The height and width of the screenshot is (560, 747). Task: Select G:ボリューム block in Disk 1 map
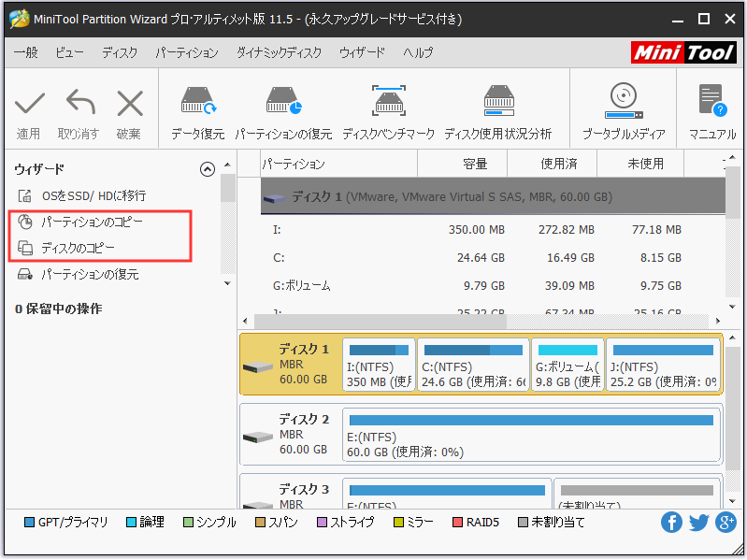tap(567, 365)
